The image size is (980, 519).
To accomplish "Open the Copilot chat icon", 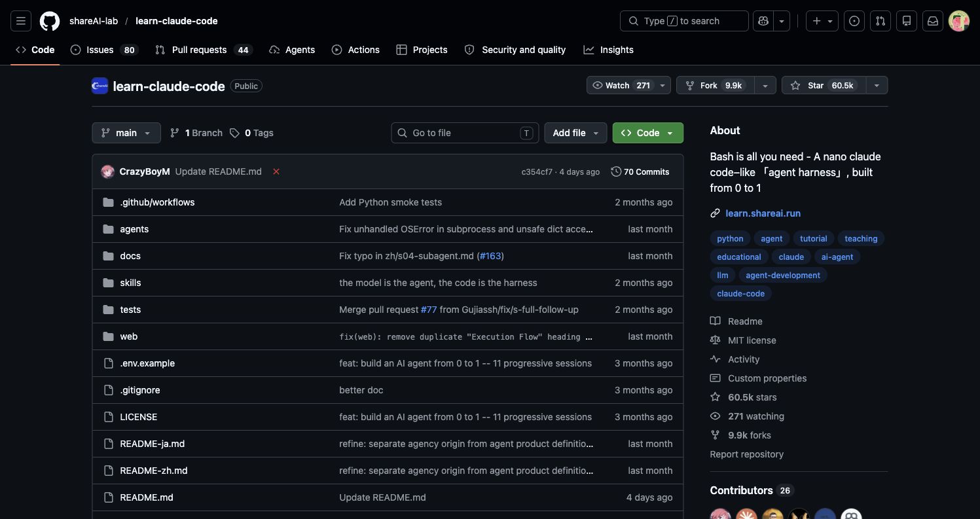I will pyautogui.click(x=763, y=21).
